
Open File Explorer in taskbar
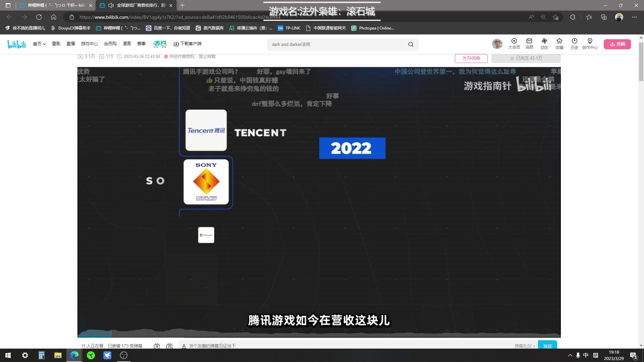(x=58, y=355)
